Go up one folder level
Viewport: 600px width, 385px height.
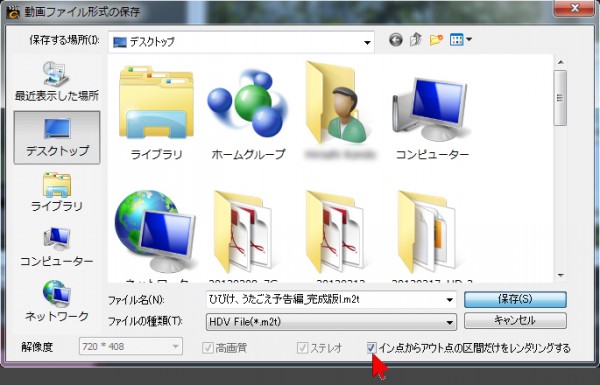tap(416, 39)
